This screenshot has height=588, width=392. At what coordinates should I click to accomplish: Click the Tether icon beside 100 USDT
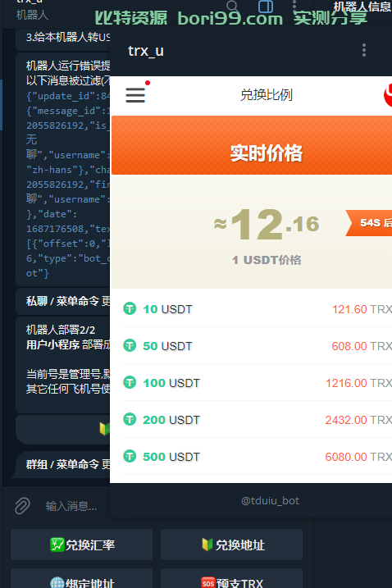tap(130, 382)
